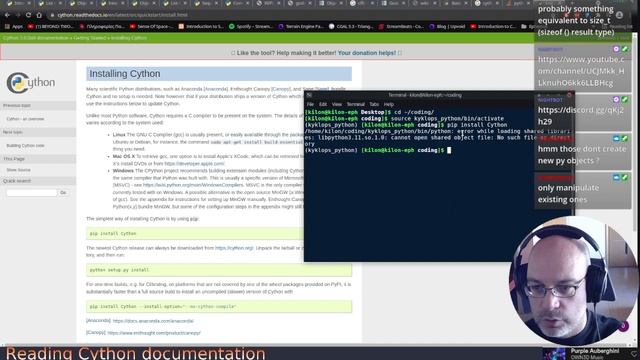This screenshot has height=360, width=640.
Task: Click the Go search button
Action: [63, 193]
